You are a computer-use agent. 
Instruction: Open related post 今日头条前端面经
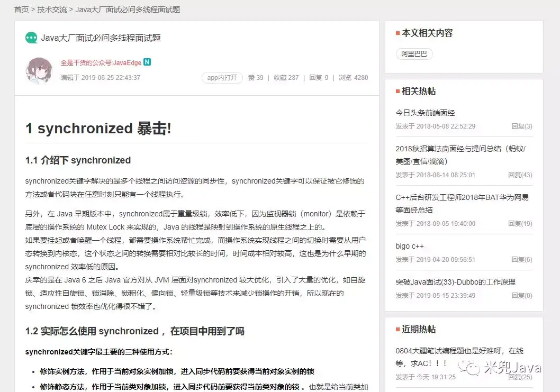(425, 113)
